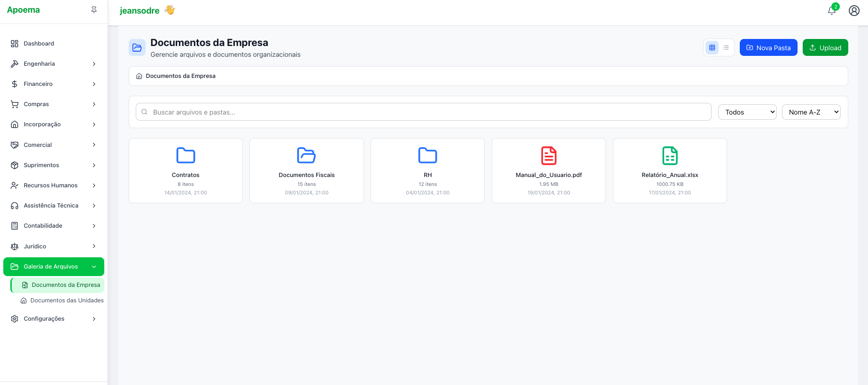Open the Nome A-Z sort dropdown
This screenshot has height=385, width=868.
[x=811, y=112]
